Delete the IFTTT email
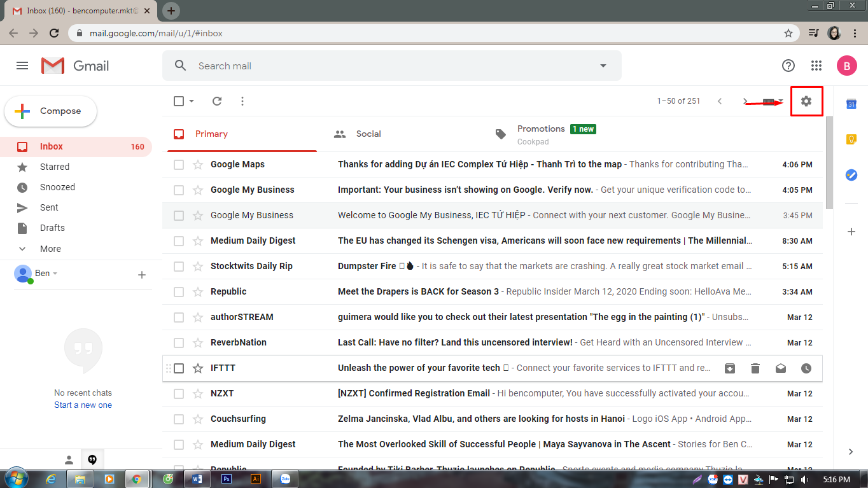The height and width of the screenshot is (488, 868). [755, 368]
